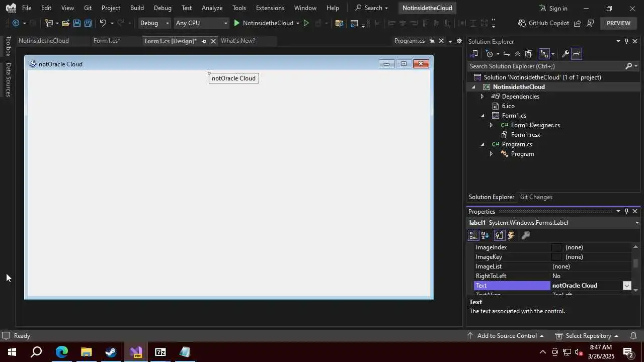Switch Properties to Categorized view
The width and height of the screenshot is (644, 362).
pos(473,235)
